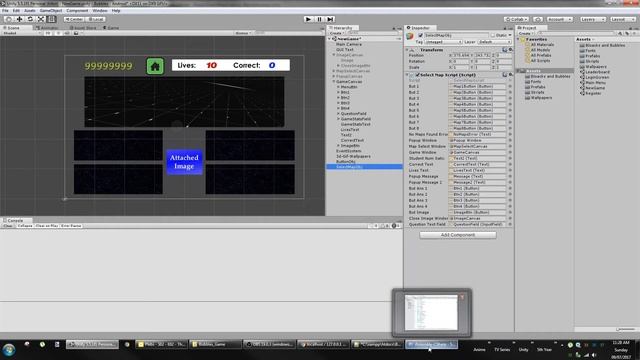Select the Rotate tool
This screenshot has width=640, height=360.
point(30,19)
